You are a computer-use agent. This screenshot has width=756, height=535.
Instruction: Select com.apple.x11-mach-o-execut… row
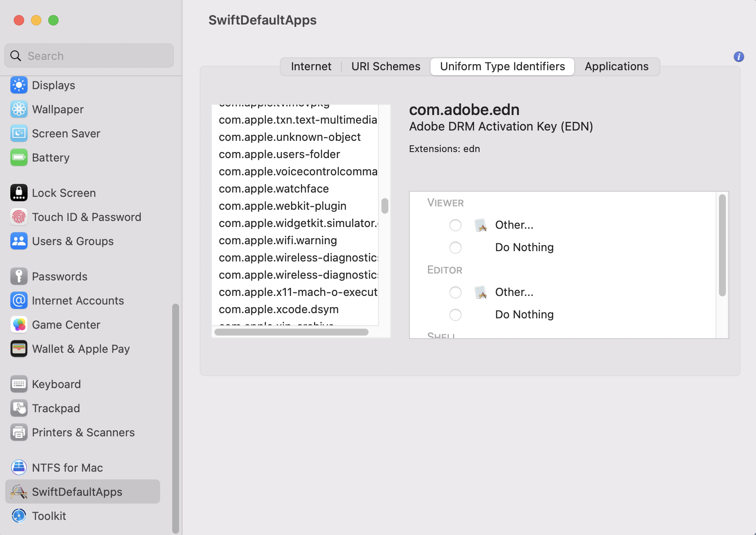pos(295,292)
